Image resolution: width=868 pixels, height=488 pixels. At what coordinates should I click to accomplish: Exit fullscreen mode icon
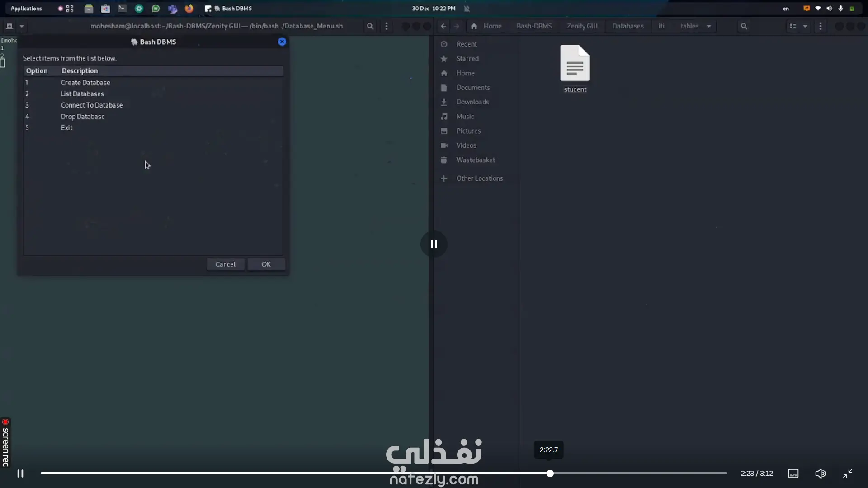pyautogui.click(x=847, y=474)
